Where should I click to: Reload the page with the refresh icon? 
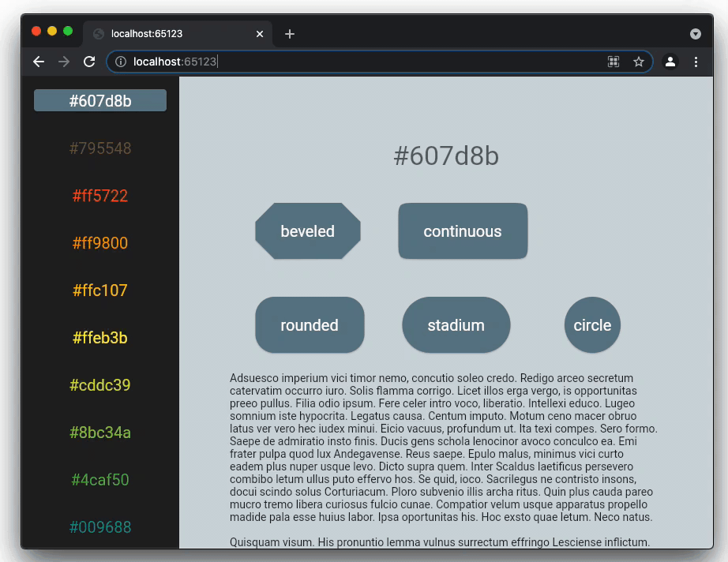[x=89, y=62]
